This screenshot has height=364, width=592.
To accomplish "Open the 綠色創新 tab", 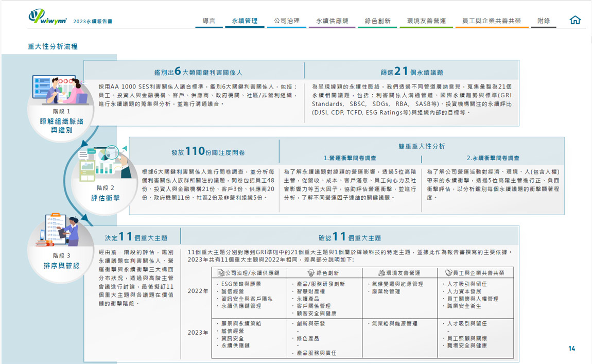I will [377, 21].
